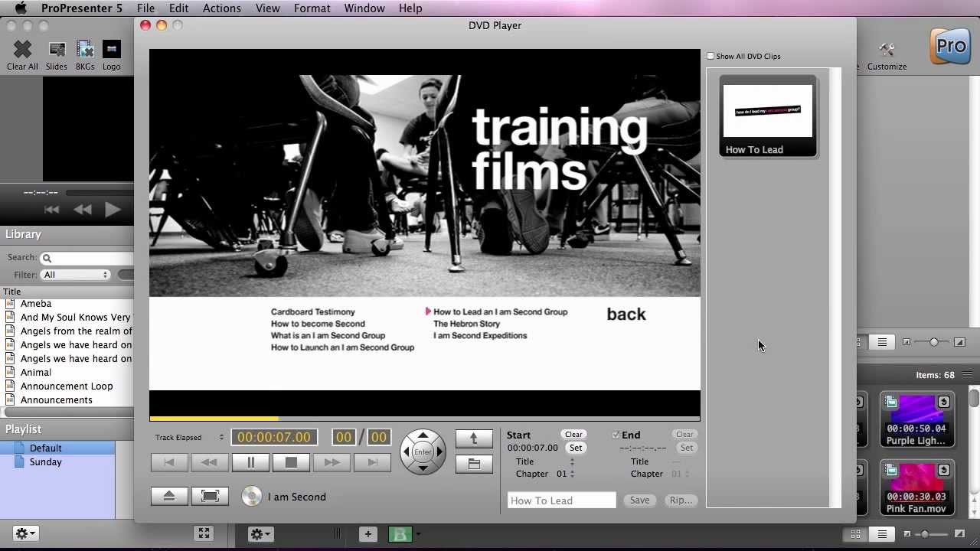Clear the Start time

pos(573,435)
